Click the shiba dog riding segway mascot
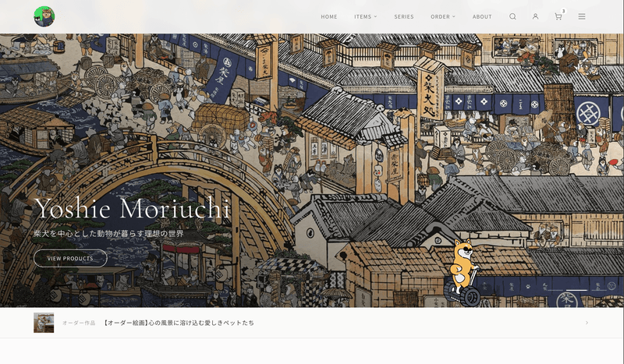 coord(463,273)
